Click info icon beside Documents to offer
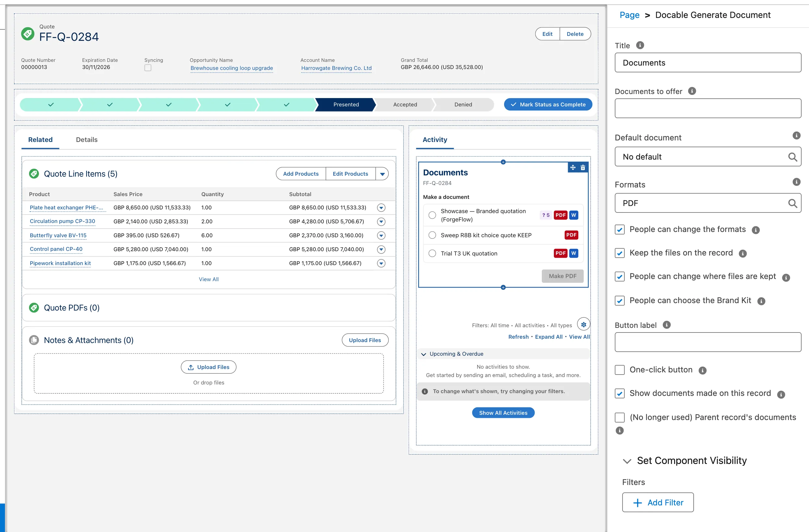 click(x=692, y=91)
